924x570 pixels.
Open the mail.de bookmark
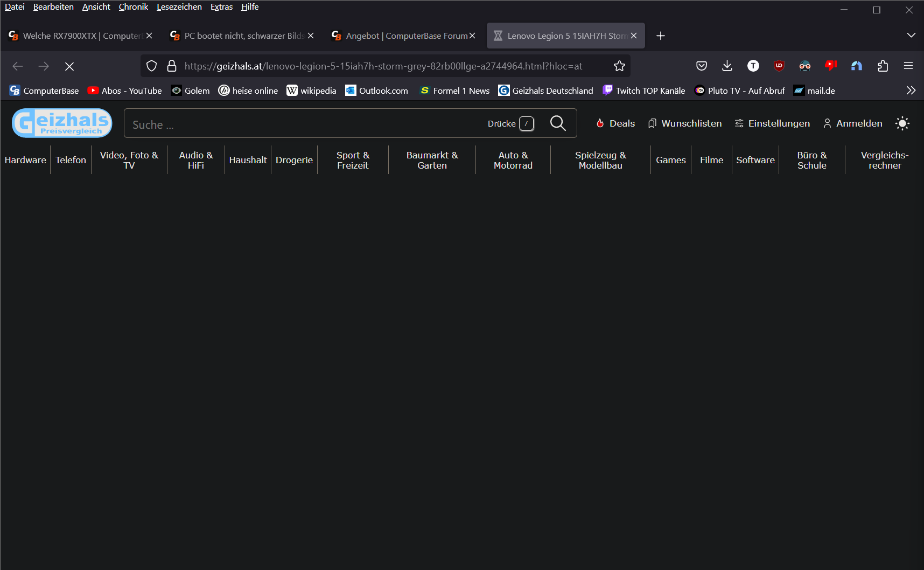pyautogui.click(x=815, y=91)
